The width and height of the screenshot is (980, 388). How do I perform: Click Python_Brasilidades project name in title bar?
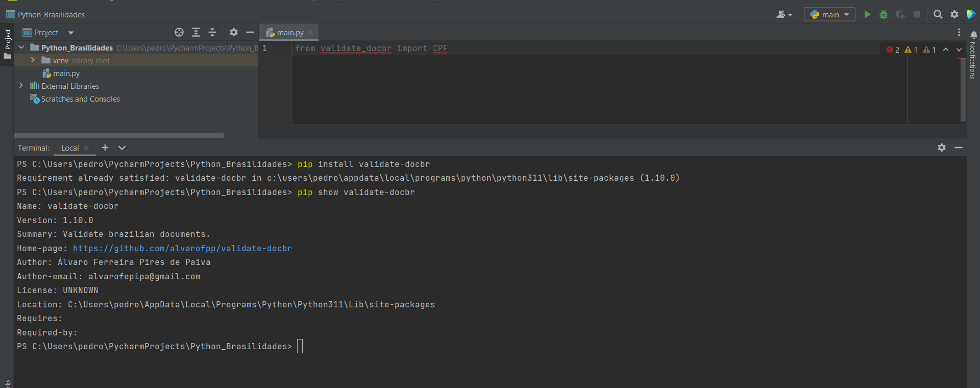click(x=51, y=15)
